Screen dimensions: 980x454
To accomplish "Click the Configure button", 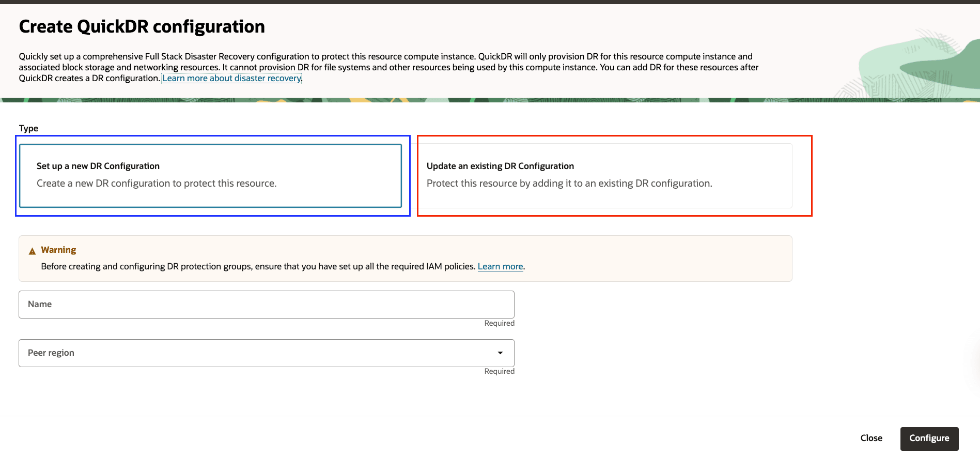I will click(x=929, y=438).
